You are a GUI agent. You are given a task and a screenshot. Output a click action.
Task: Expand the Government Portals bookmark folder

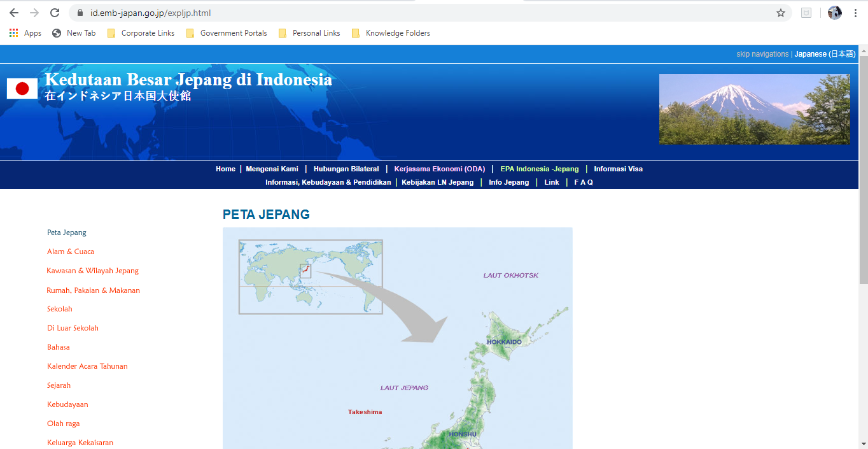(x=227, y=33)
